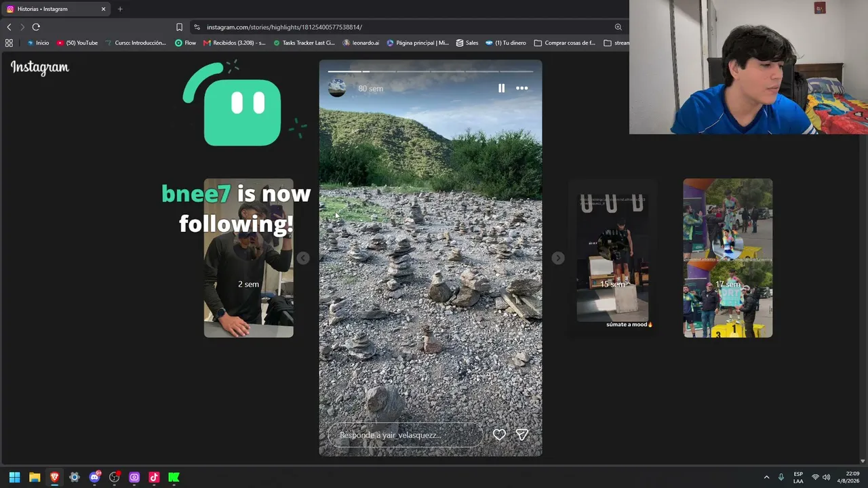Click the address bar URL
Image resolution: width=868 pixels, height=488 pixels.
pos(284,27)
